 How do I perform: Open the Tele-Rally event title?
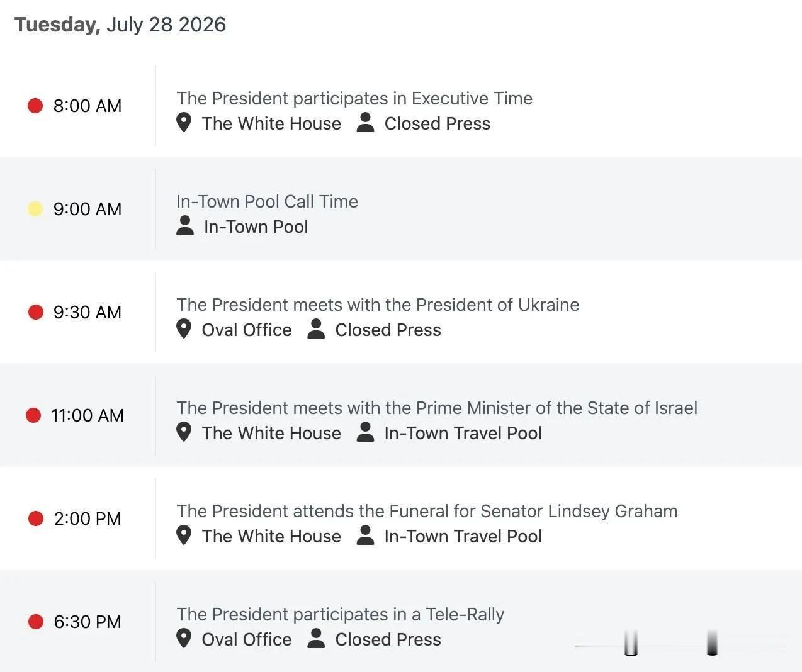[340, 614]
